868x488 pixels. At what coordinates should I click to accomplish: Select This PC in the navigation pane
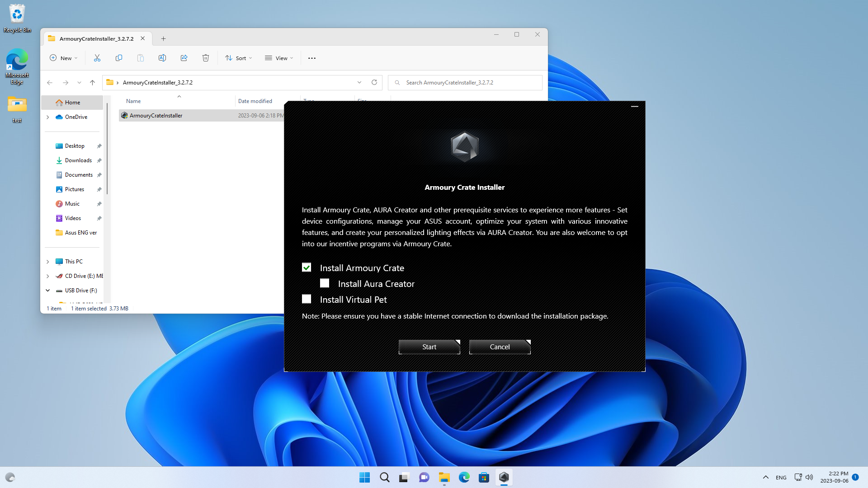coord(74,262)
